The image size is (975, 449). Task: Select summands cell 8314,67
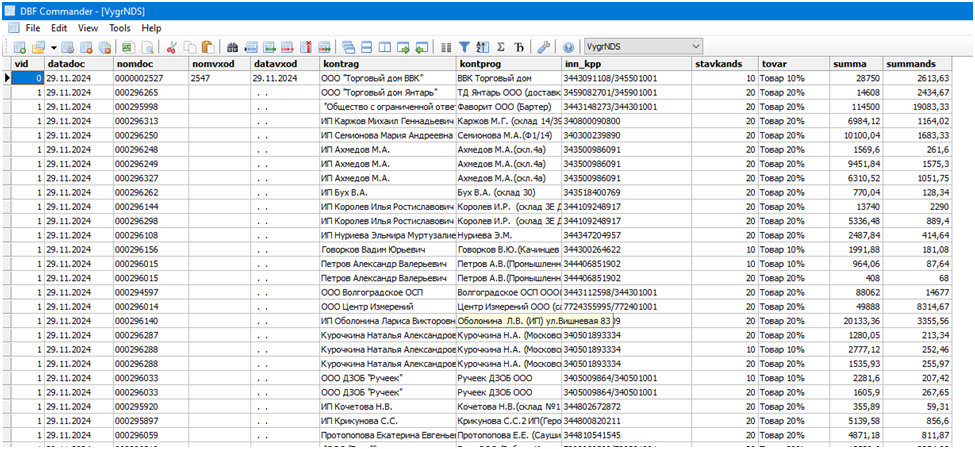(917, 307)
